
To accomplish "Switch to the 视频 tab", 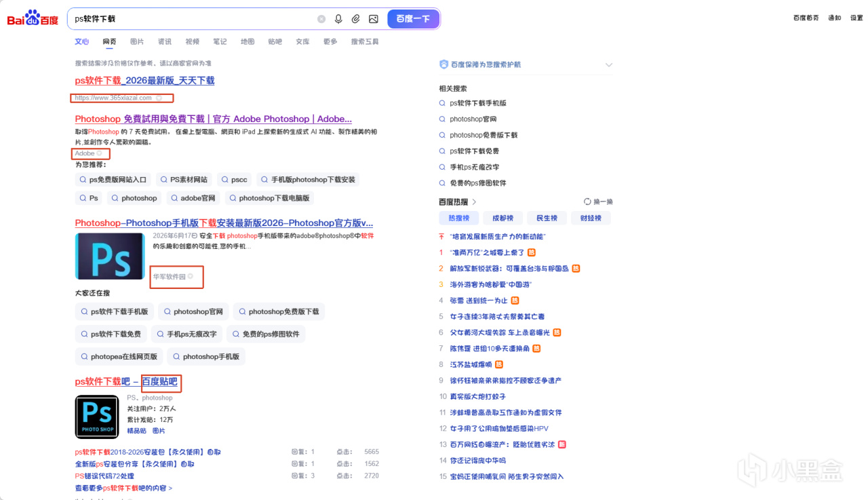I will pos(193,41).
